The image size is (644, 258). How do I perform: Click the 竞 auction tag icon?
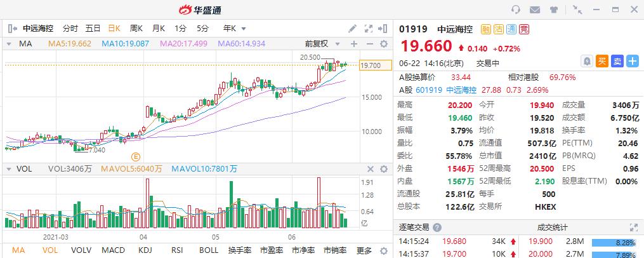point(524,29)
